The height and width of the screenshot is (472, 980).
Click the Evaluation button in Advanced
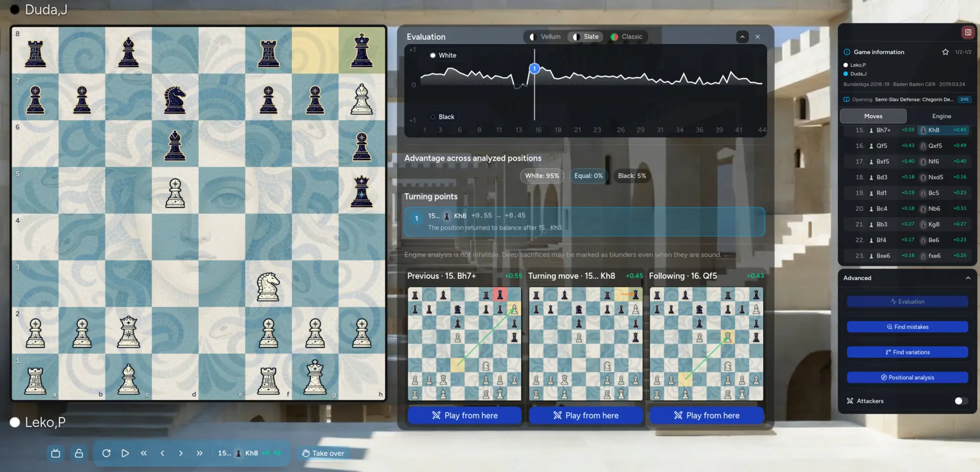[x=907, y=302]
